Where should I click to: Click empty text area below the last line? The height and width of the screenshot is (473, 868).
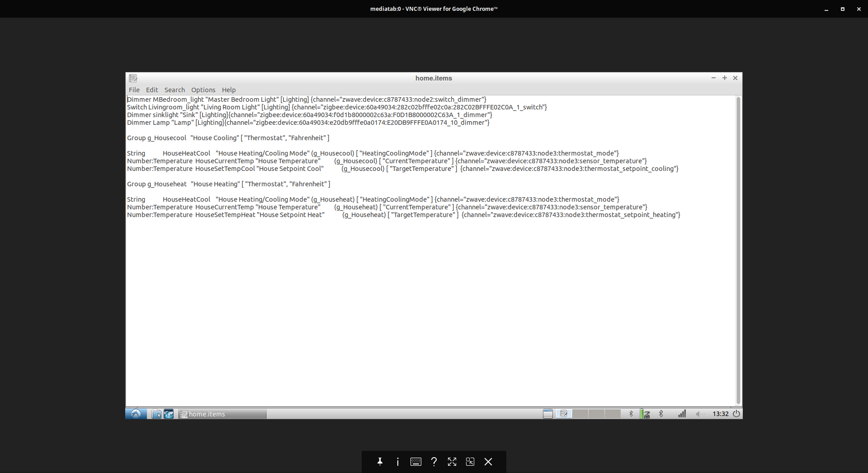(429, 312)
